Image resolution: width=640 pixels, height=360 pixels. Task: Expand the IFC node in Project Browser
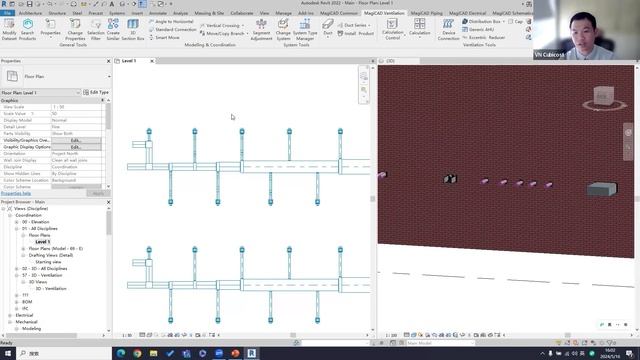pyautogui.click(x=17, y=309)
